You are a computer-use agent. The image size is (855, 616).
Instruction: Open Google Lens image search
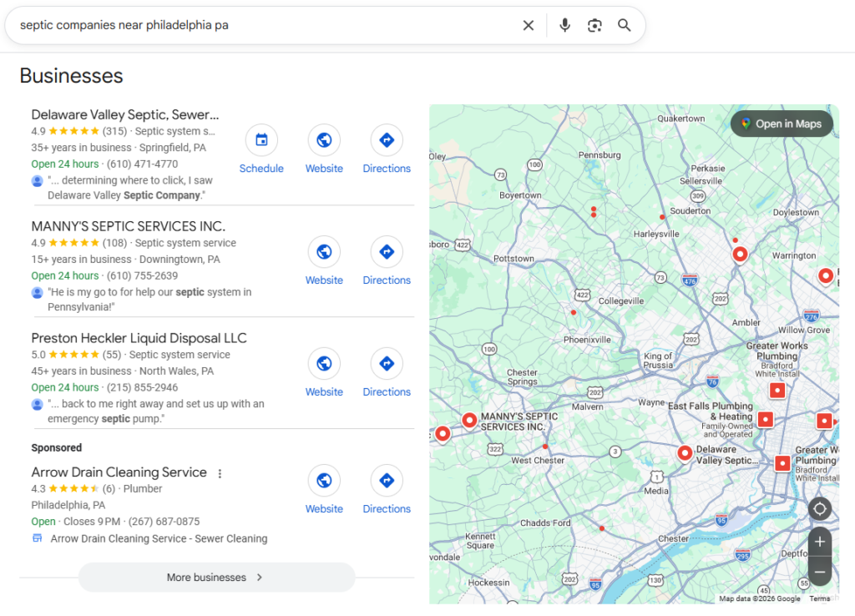[594, 25]
